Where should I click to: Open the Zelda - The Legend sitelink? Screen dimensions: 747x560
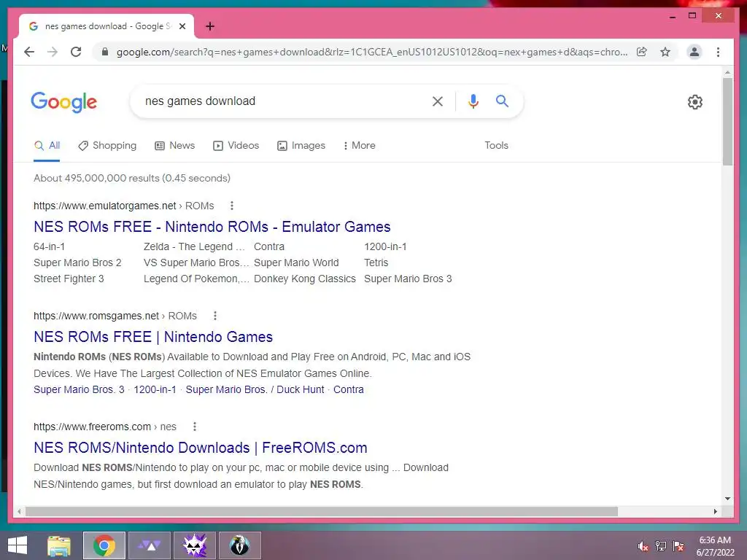(194, 246)
